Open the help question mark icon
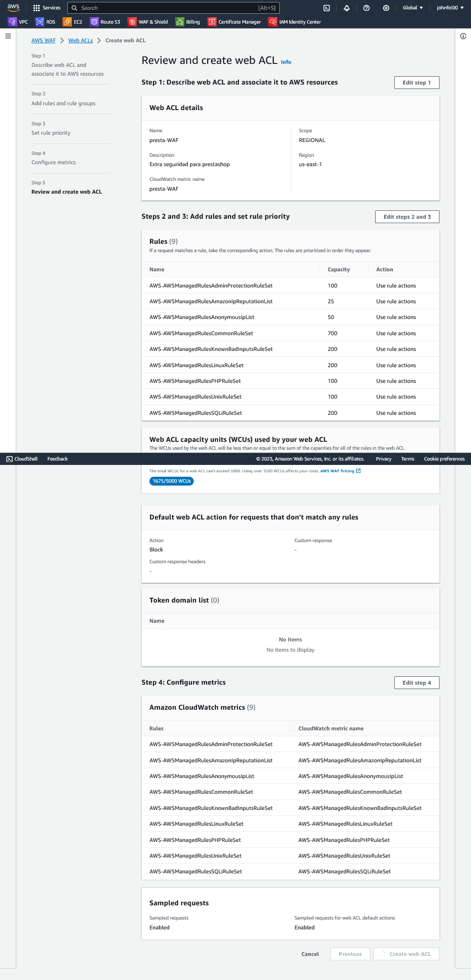This screenshot has width=471, height=980. pyautogui.click(x=366, y=8)
